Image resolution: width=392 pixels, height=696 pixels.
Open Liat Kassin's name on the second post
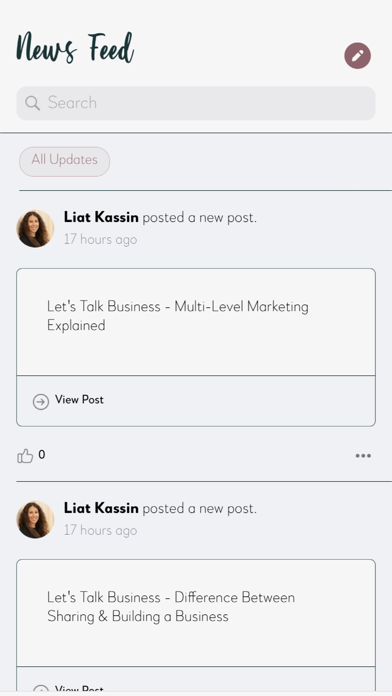tap(101, 508)
